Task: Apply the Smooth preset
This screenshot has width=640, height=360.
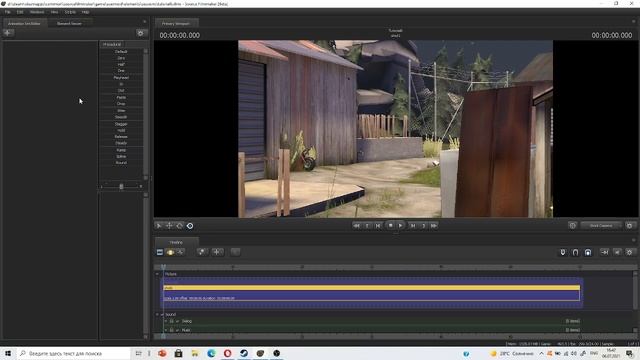Action: tap(121, 117)
